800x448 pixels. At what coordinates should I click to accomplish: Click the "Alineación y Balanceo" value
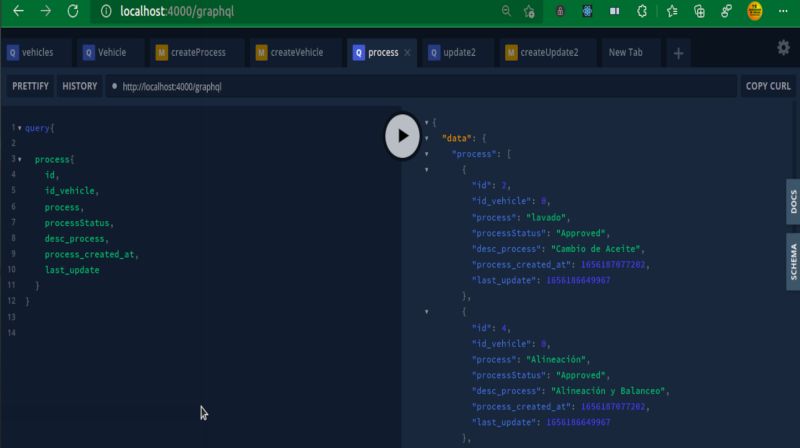tap(608, 391)
